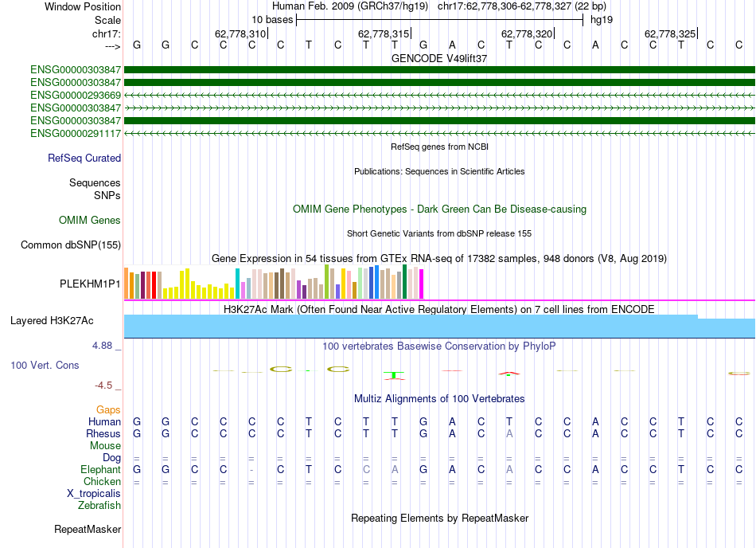Click the cyan bar in GTEx expression chart

tap(237, 284)
